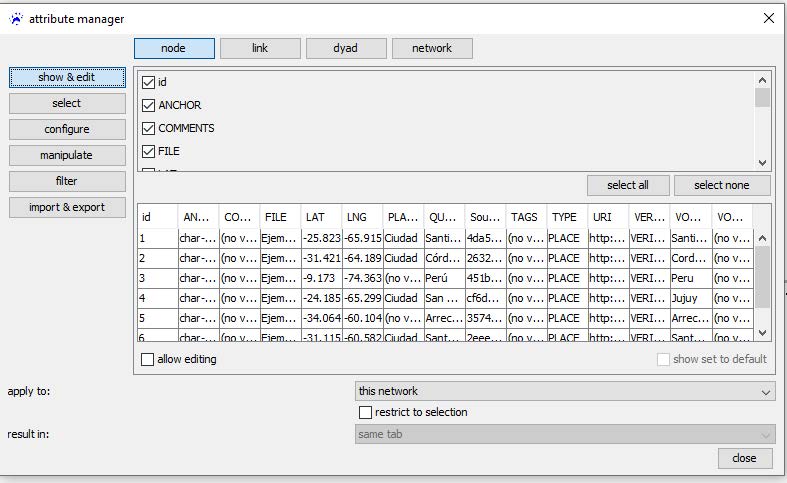Expand the apply to dropdown
This screenshot has width=787, height=483.
click(565, 391)
